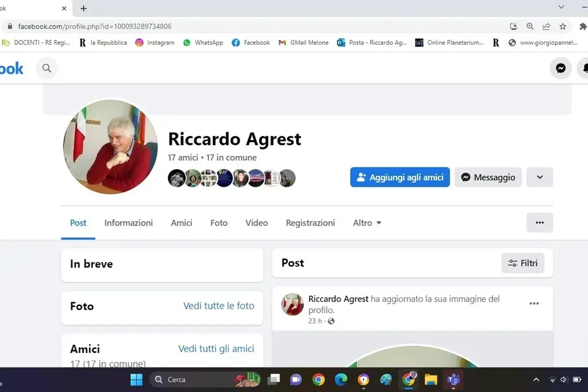Image resolution: width=588 pixels, height=392 pixels.
Task: Bookmark this page with the star icon
Action: pos(563,26)
